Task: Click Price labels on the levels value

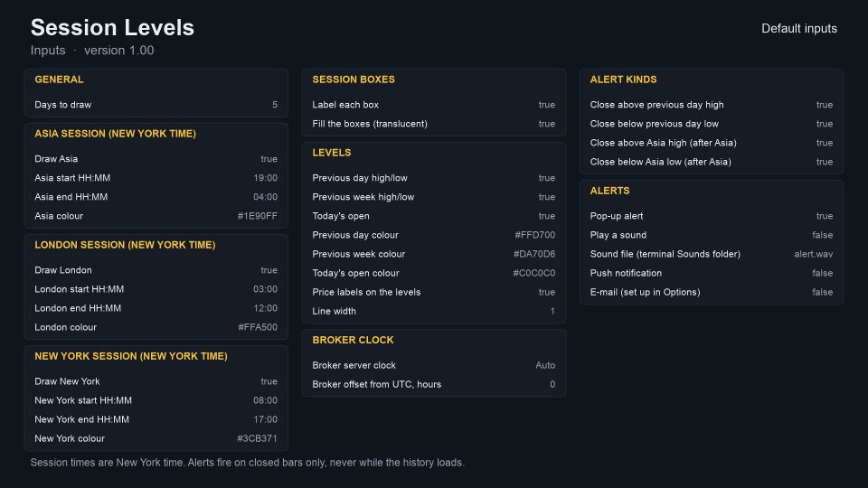Action: [547, 292]
